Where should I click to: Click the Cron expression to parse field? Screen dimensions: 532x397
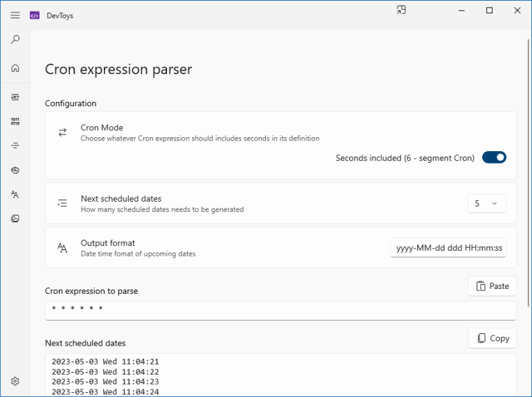[280, 310]
